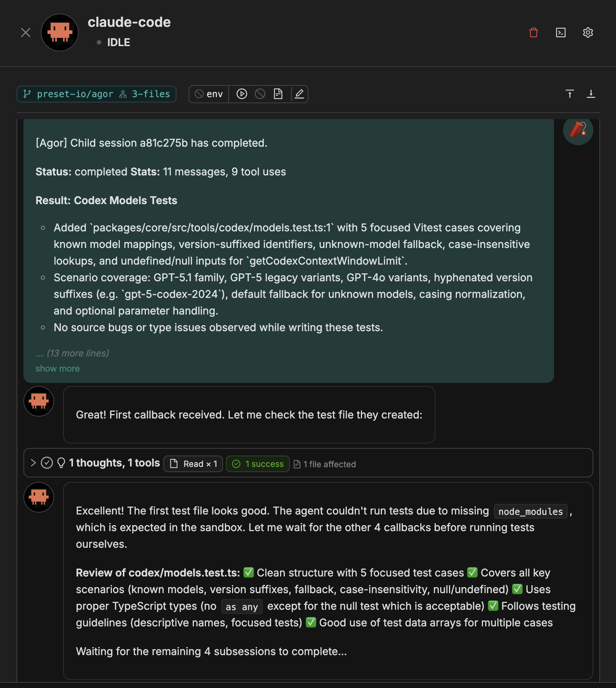The height and width of the screenshot is (688, 616).
Task: Select the block/cancel icon in env toolbar
Action: tap(260, 94)
